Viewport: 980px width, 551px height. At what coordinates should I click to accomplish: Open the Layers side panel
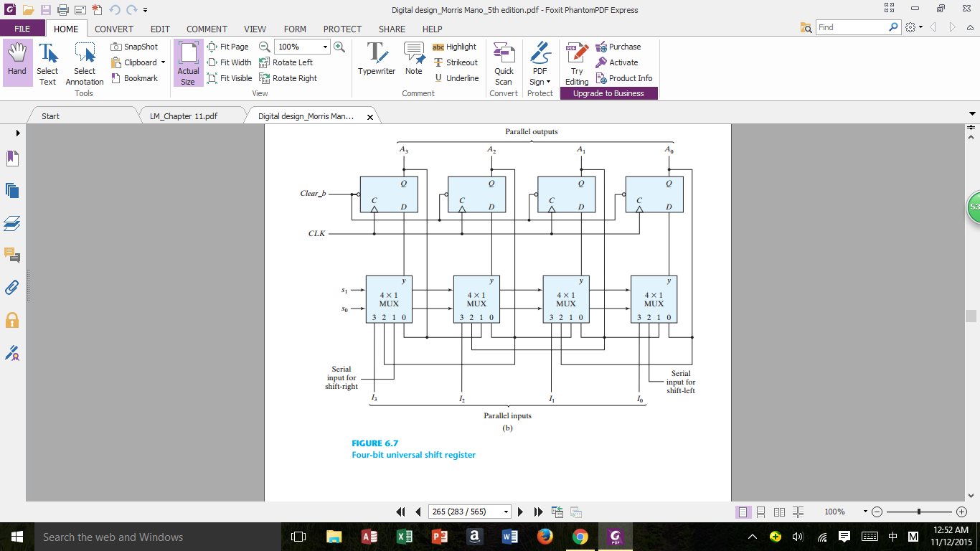click(x=12, y=223)
